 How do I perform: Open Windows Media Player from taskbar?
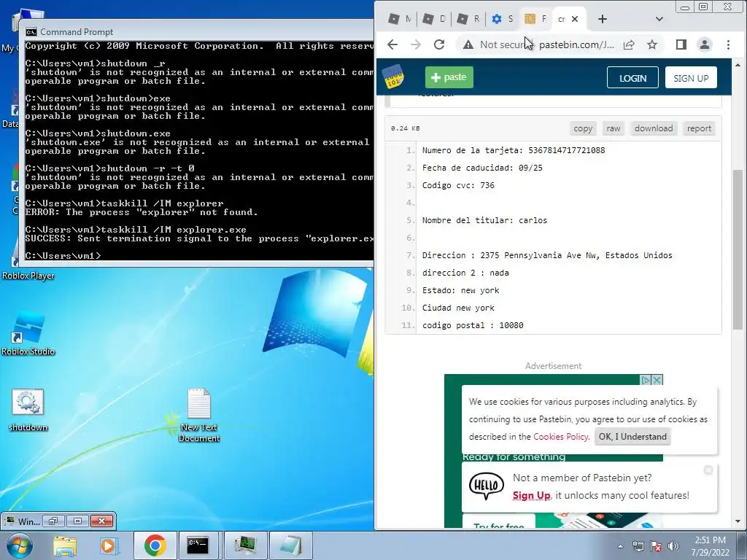(109, 545)
